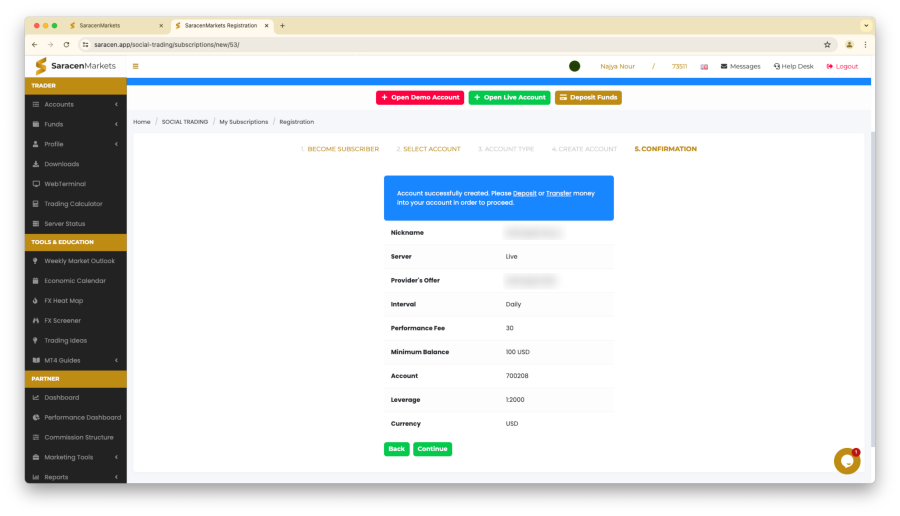This screenshot has height=516, width=900.
Task: Open SOCIAL TRADING breadcrumb
Action: coord(185,122)
